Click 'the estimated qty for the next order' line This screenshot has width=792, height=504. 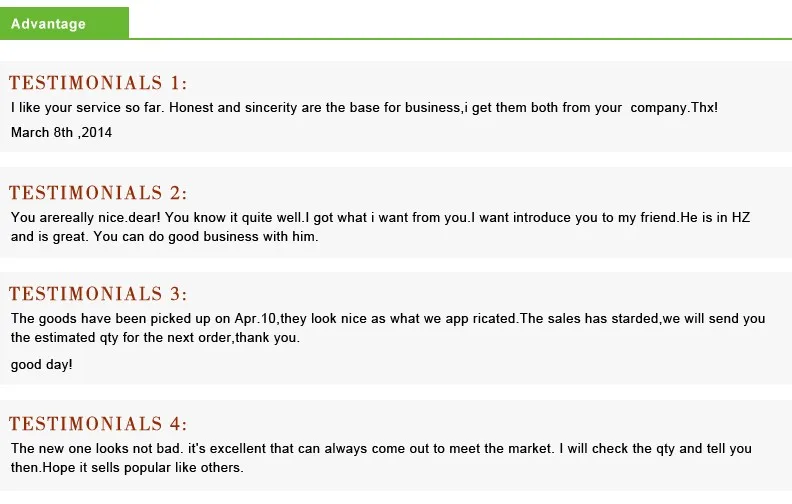[155, 337]
